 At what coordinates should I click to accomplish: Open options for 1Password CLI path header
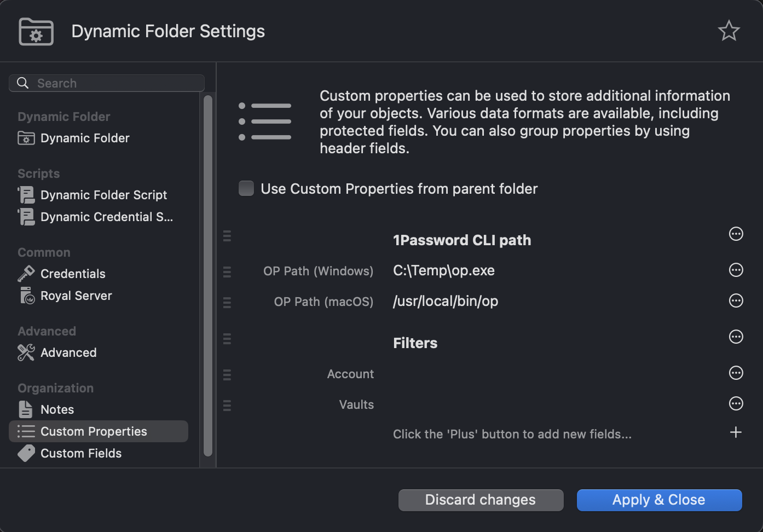(x=736, y=234)
